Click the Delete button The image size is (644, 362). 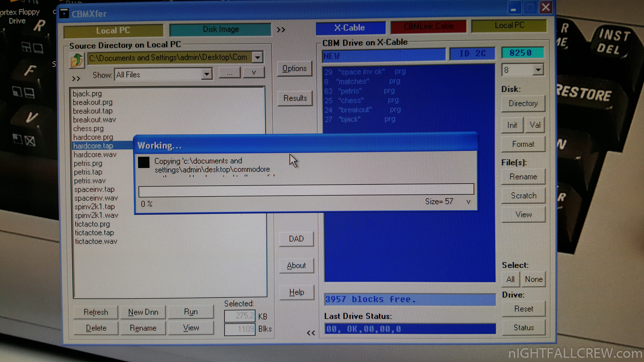(96, 328)
